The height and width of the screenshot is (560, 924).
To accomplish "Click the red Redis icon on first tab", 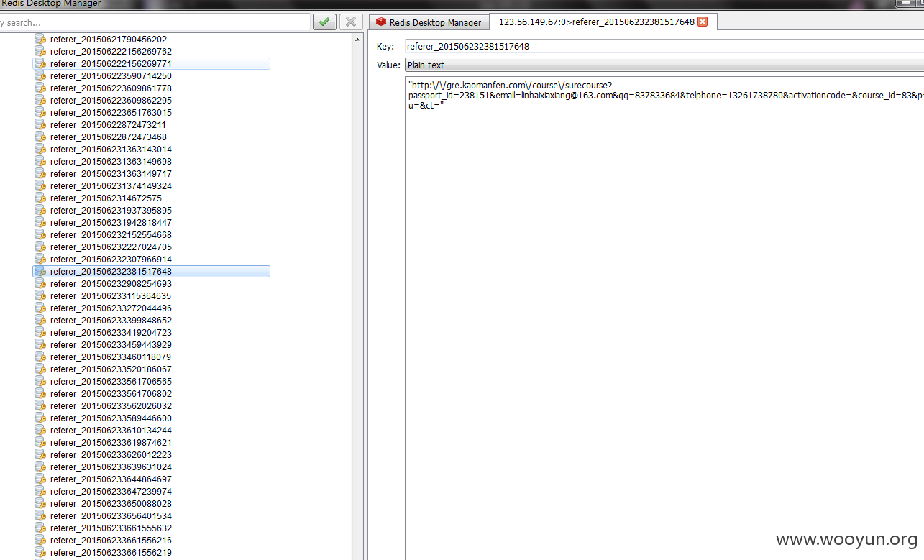I will tap(381, 22).
